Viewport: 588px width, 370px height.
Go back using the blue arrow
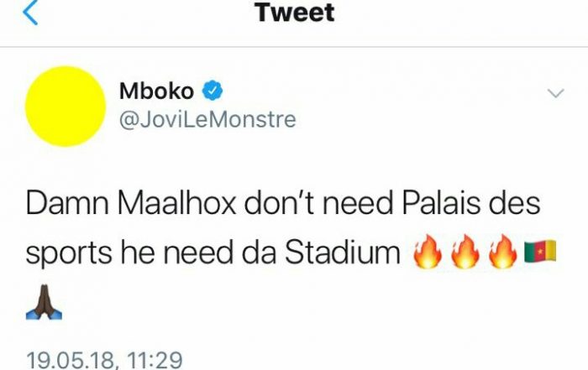29,13
